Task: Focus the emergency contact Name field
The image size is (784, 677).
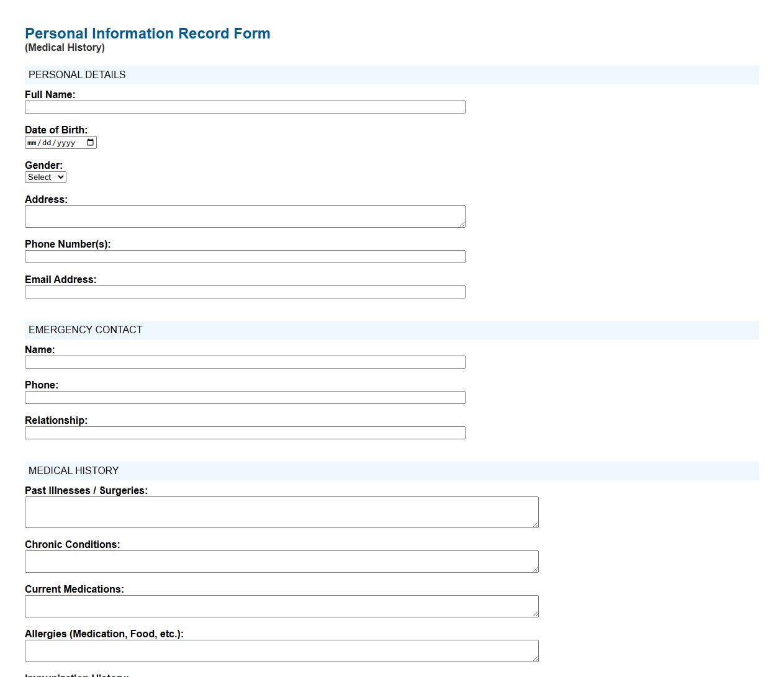Action: (x=245, y=362)
